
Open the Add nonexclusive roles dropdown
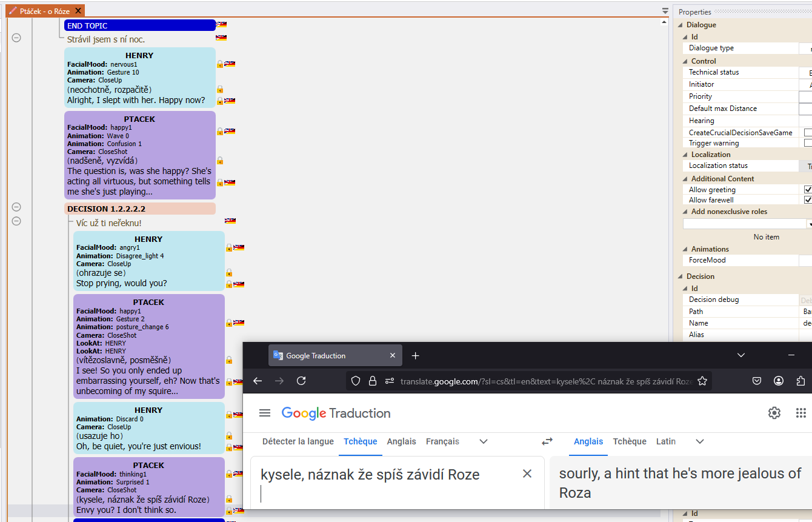point(809,224)
